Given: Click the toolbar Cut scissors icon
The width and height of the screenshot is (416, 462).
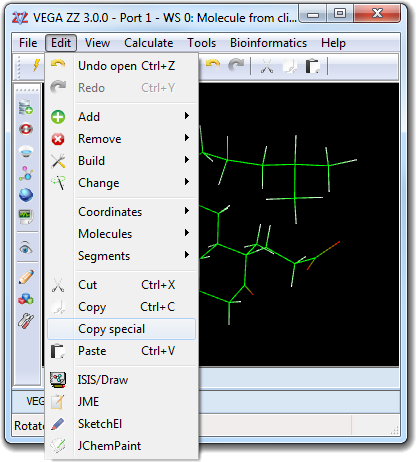Looking at the screenshot, I should coord(267,66).
